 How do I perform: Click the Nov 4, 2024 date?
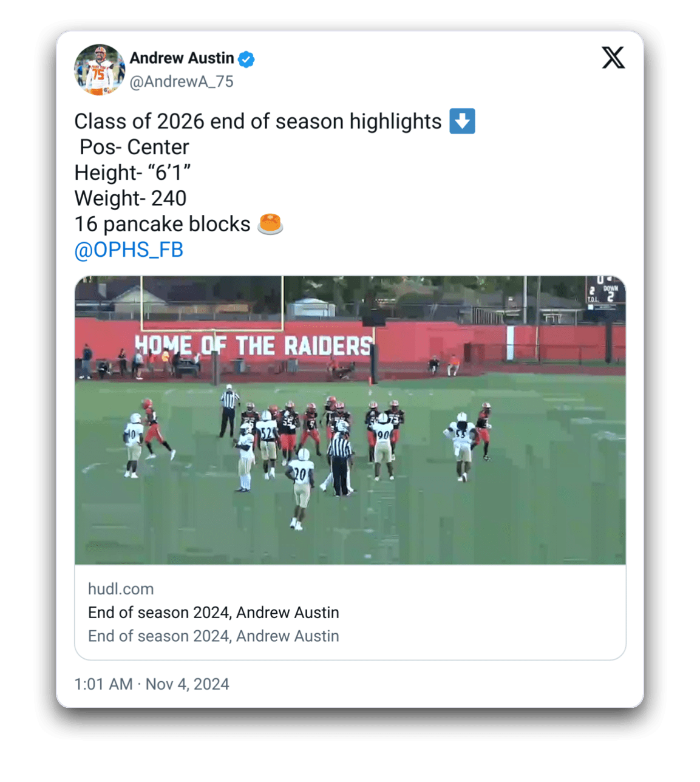188,684
